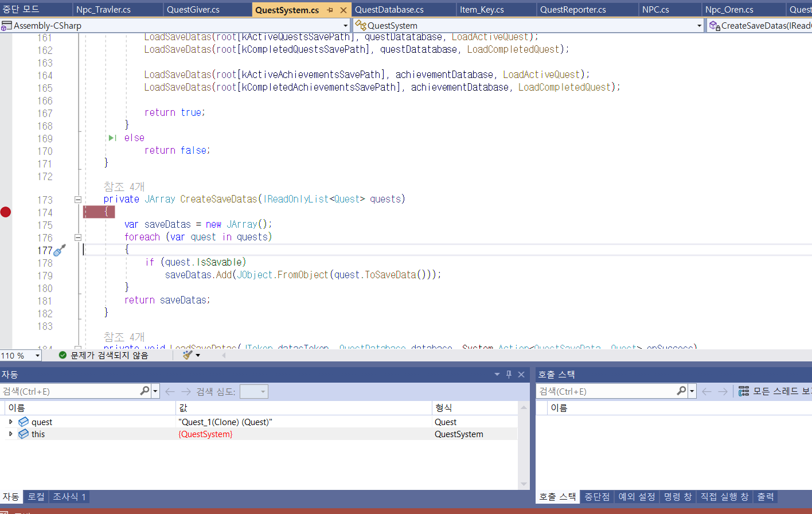Click the Autos search next arrow
The height and width of the screenshot is (514, 812).
pos(186,391)
